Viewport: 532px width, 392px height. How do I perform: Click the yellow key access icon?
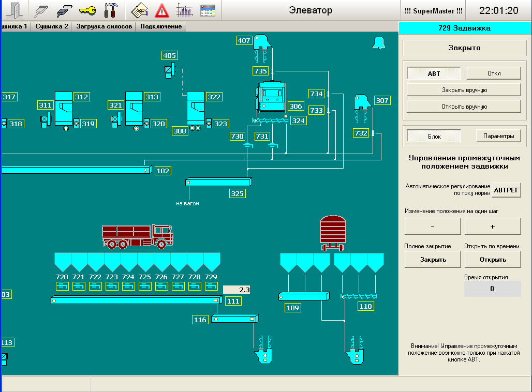click(87, 10)
